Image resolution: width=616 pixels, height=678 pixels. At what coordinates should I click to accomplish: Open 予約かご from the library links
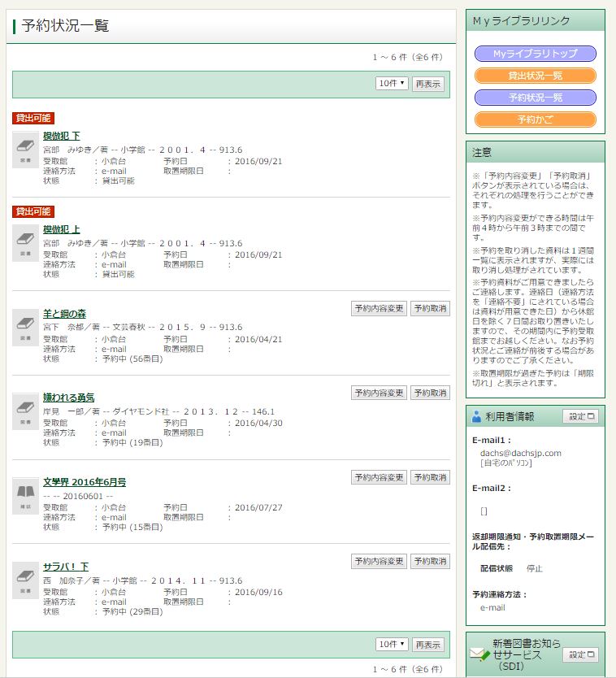[x=535, y=120]
